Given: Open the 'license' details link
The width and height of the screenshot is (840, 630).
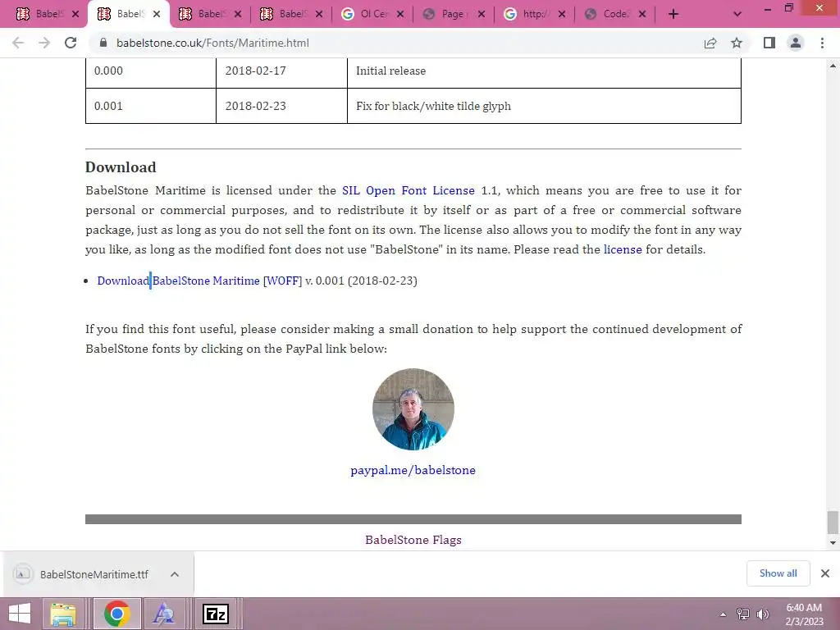Looking at the screenshot, I should 623,249.
